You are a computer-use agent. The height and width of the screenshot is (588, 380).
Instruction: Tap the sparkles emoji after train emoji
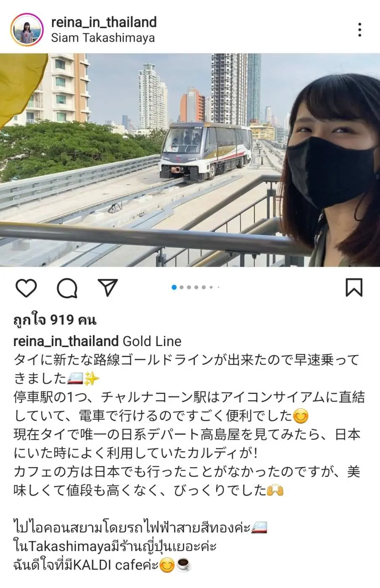click(92, 378)
